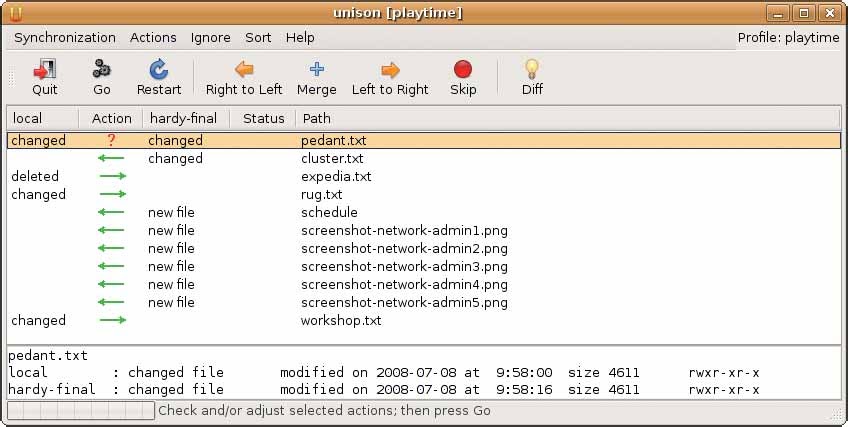
Task: Click the Action column header
Action: point(111,118)
